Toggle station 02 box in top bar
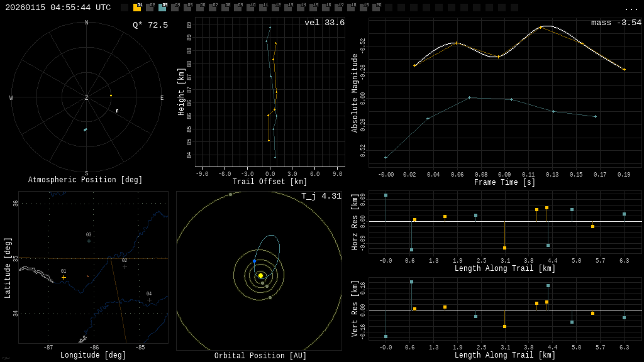The image size is (644, 362). [150, 8]
